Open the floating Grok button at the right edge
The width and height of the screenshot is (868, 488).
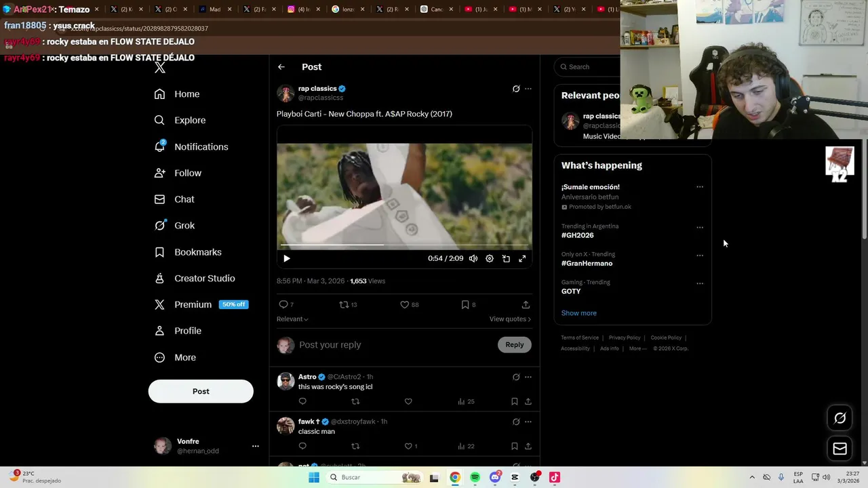(x=840, y=418)
